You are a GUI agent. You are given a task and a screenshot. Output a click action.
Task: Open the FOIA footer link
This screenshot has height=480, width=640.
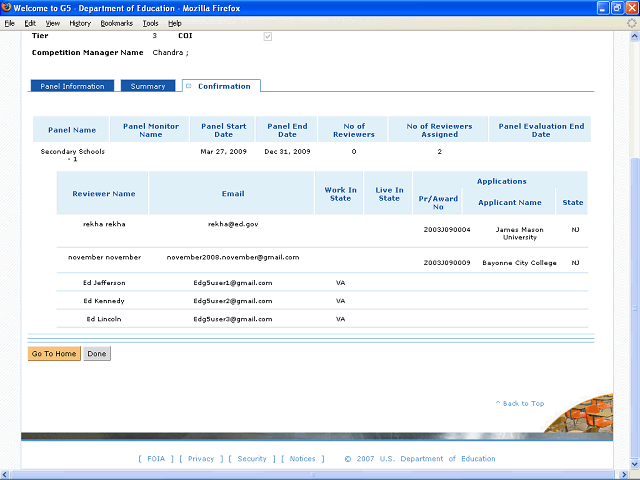(x=156, y=459)
